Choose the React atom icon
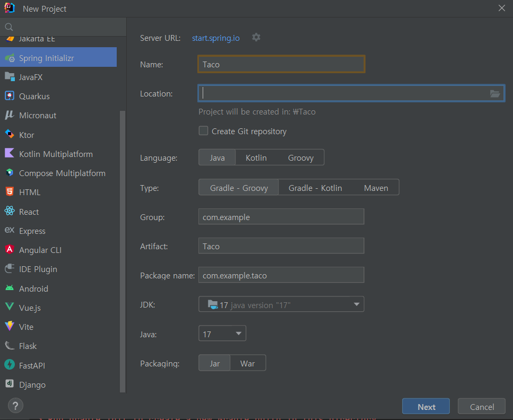Image resolution: width=513 pixels, height=420 pixels. point(10,211)
